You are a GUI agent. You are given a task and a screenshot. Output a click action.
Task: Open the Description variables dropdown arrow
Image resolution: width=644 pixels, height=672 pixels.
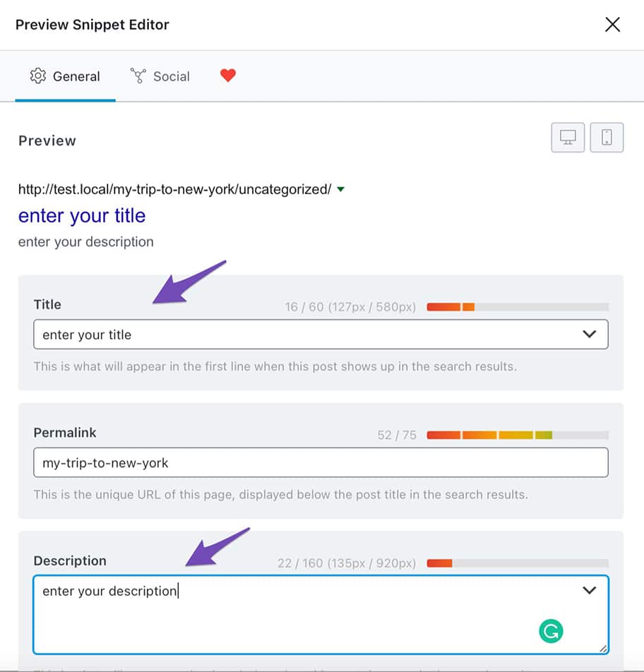pyautogui.click(x=590, y=590)
